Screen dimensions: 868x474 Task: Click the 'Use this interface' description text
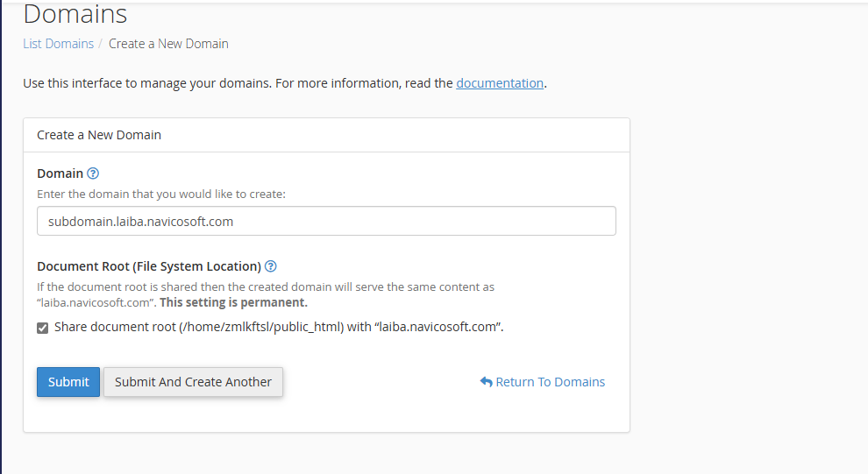pos(237,83)
